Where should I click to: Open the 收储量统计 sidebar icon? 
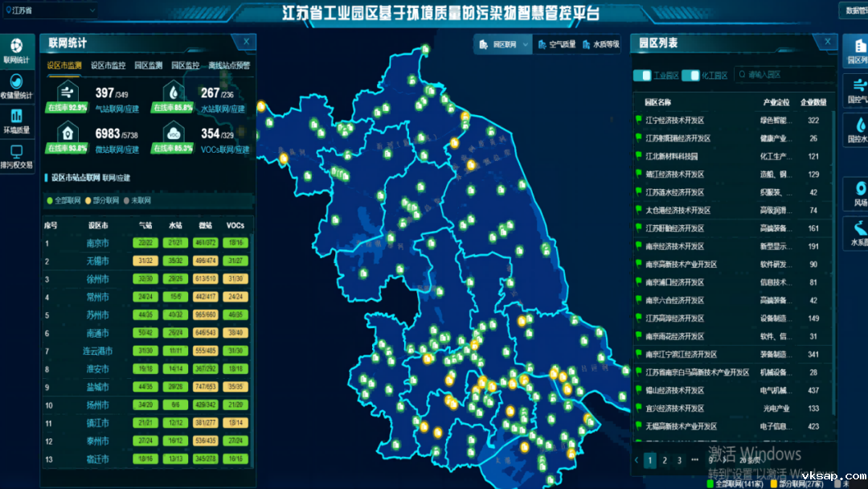pyautogui.click(x=16, y=84)
